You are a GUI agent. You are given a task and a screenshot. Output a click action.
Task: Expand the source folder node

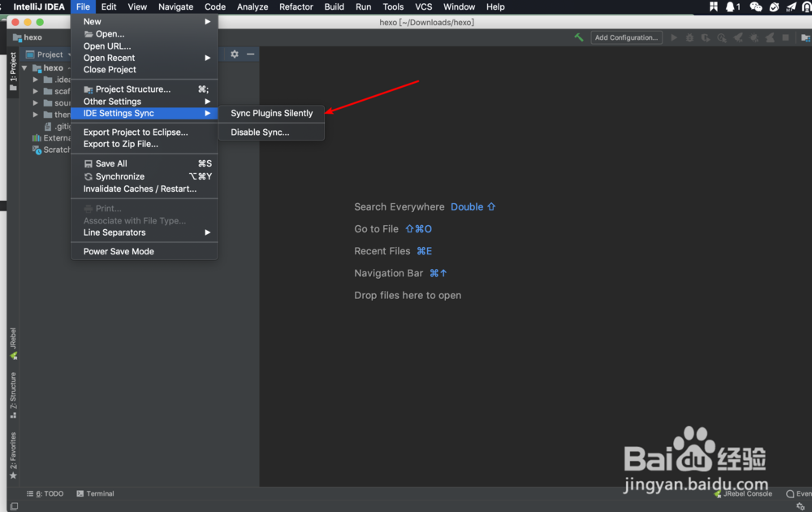coord(35,102)
